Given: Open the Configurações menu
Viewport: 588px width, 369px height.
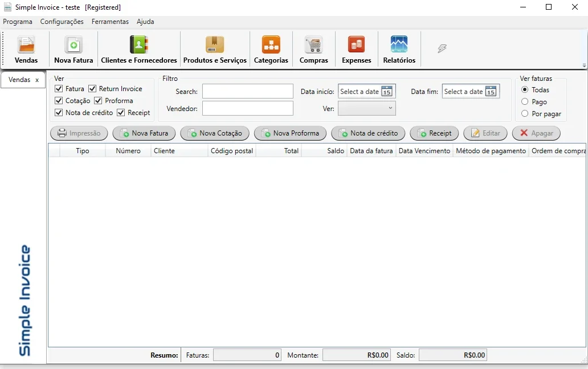Looking at the screenshot, I should click(x=62, y=22).
